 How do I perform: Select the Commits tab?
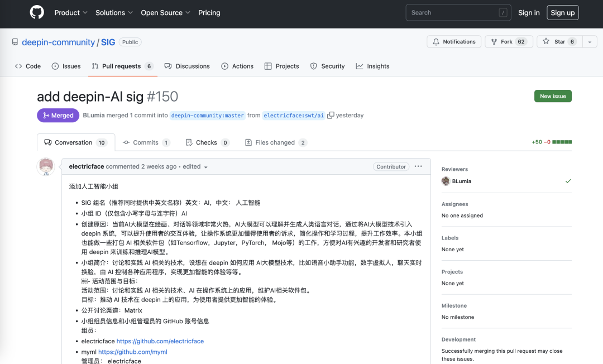click(x=146, y=142)
